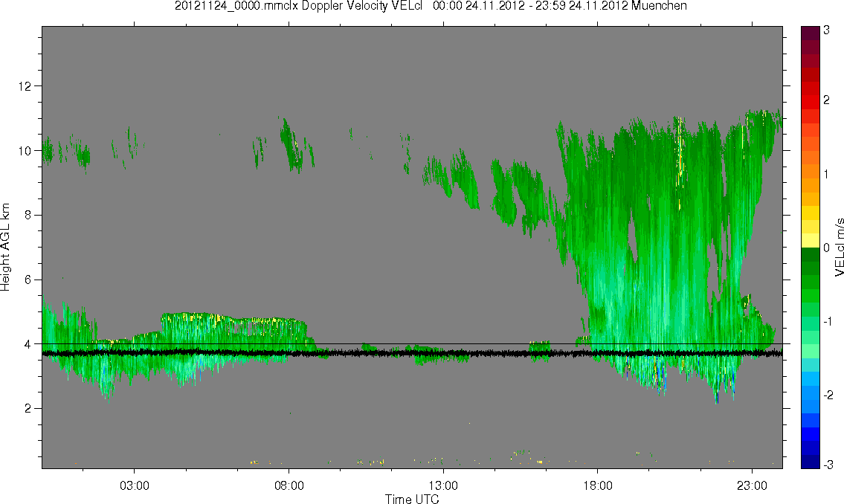Click the colorbar value label -3

(x=828, y=465)
